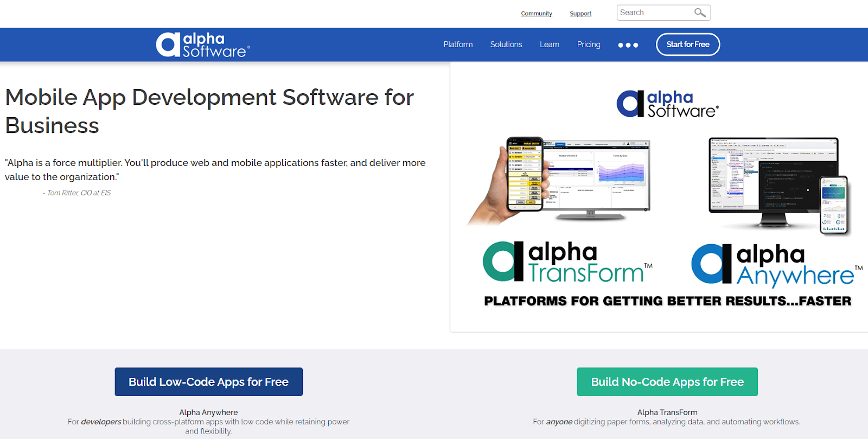Click the Start for Free button
The width and height of the screenshot is (868, 439).
point(688,44)
